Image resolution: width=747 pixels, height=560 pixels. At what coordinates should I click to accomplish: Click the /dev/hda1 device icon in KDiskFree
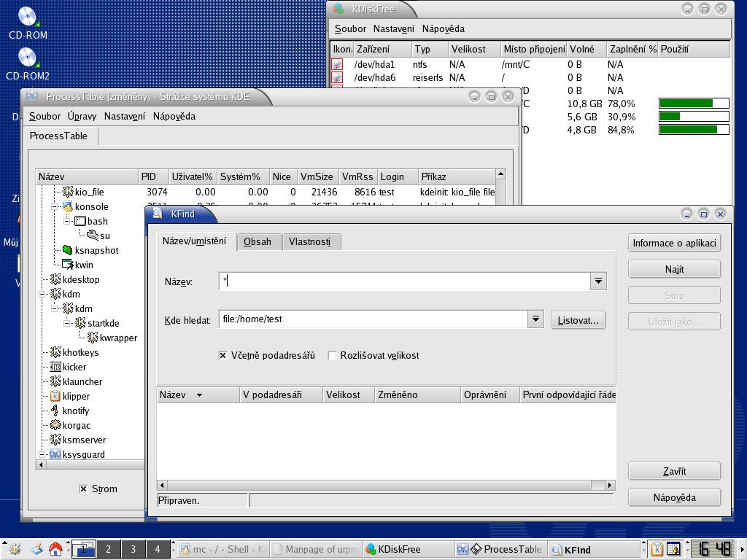337,64
